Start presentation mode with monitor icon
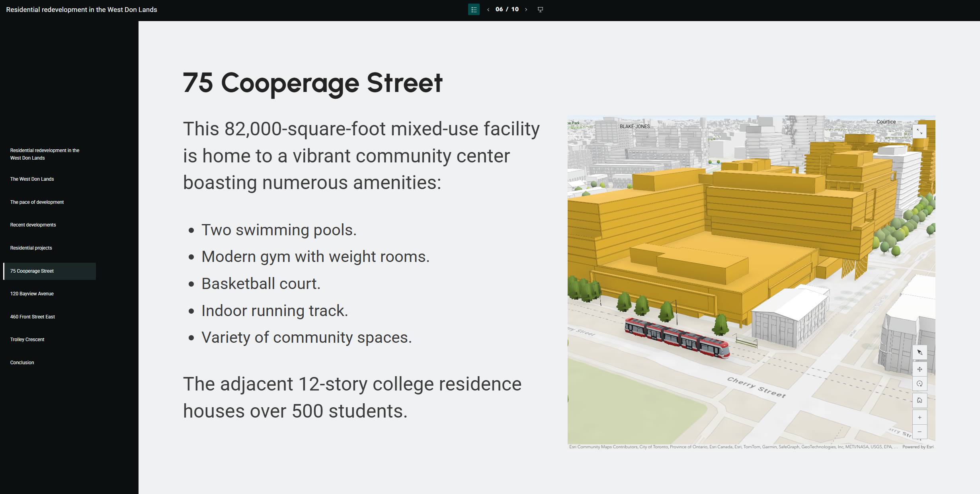980x494 pixels. click(540, 10)
